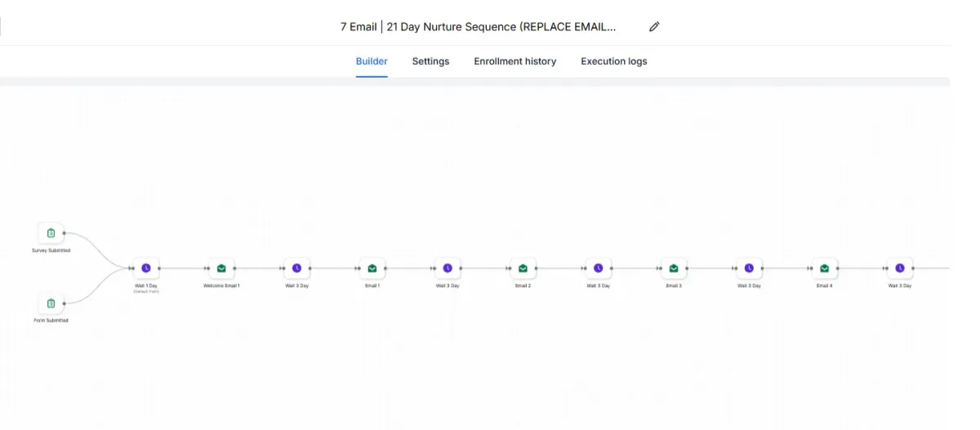
Task: Select the Form Submitted trigger node
Action: coord(51,303)
